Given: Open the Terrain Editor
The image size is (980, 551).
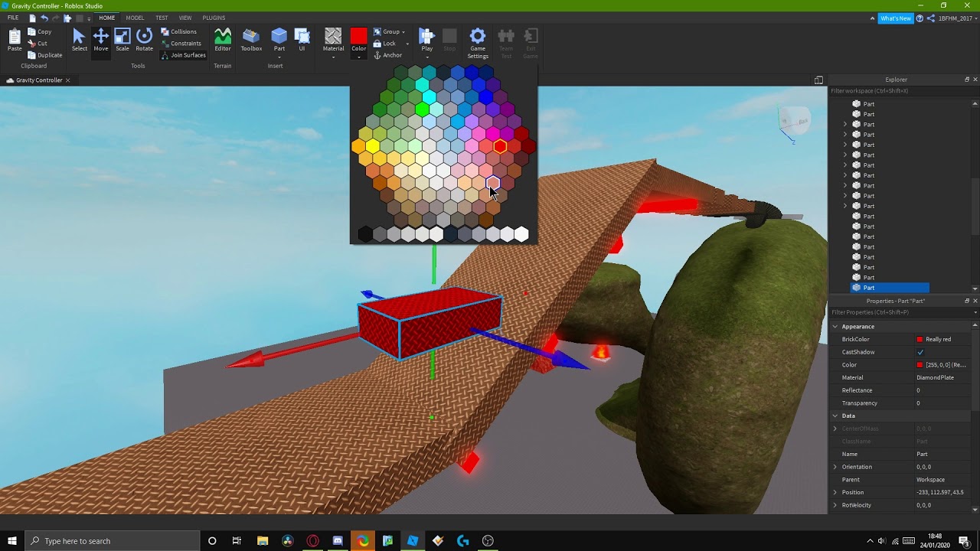Looking at the screenshot, I should pyautogui.click(x=223, y=40).
